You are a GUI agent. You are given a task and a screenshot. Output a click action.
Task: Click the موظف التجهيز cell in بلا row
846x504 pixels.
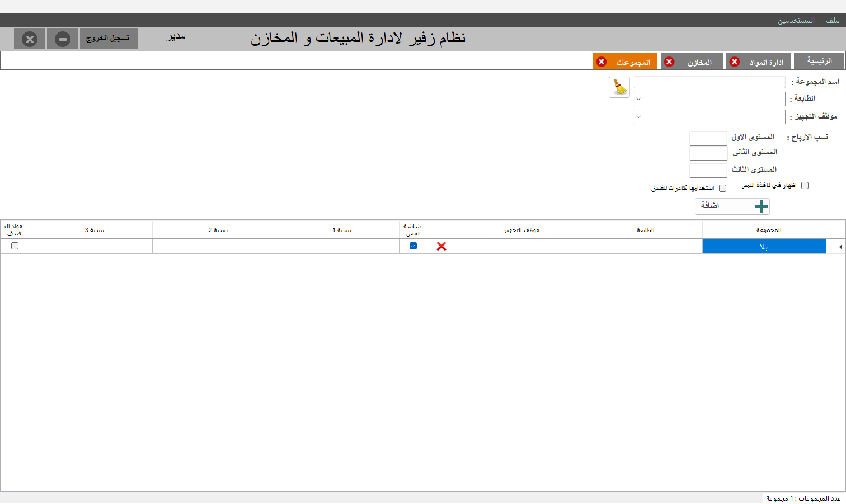coord(517,247)
